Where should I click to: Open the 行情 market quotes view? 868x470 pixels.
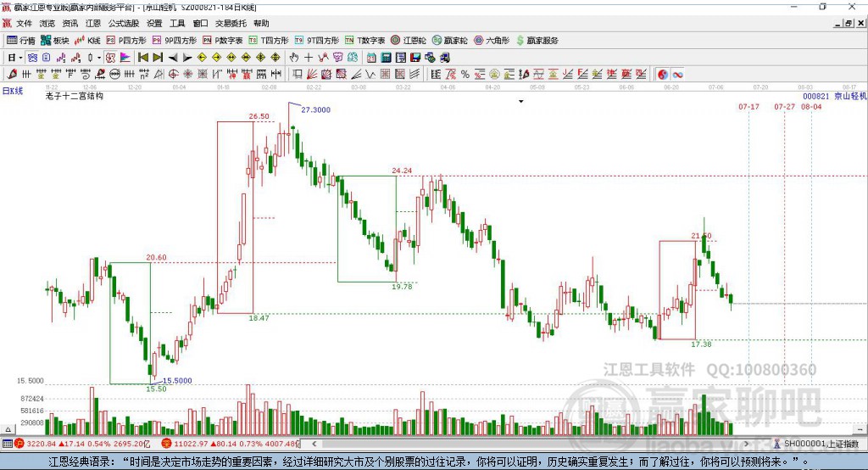20,41
